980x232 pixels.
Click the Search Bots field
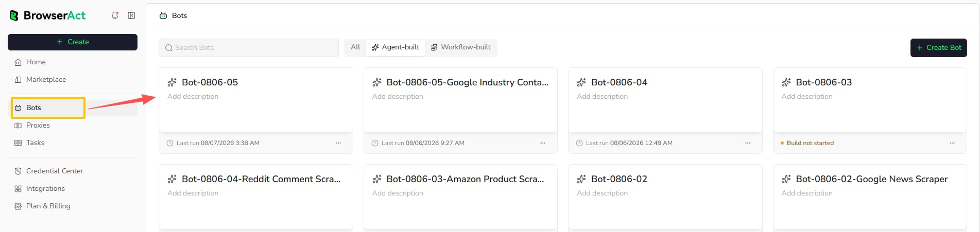pos(249,48)
